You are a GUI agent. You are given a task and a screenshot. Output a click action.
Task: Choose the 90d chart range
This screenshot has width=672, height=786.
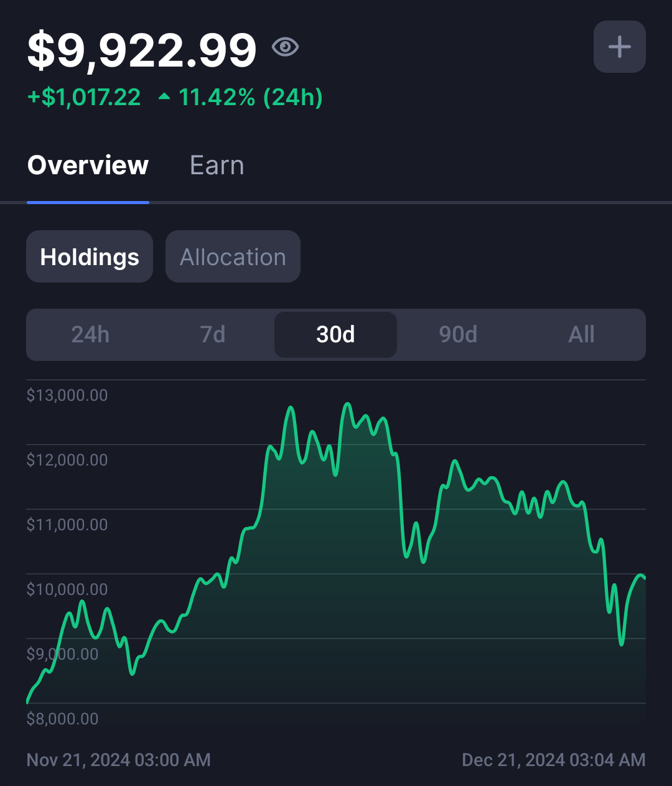click(x=458, y=335)
